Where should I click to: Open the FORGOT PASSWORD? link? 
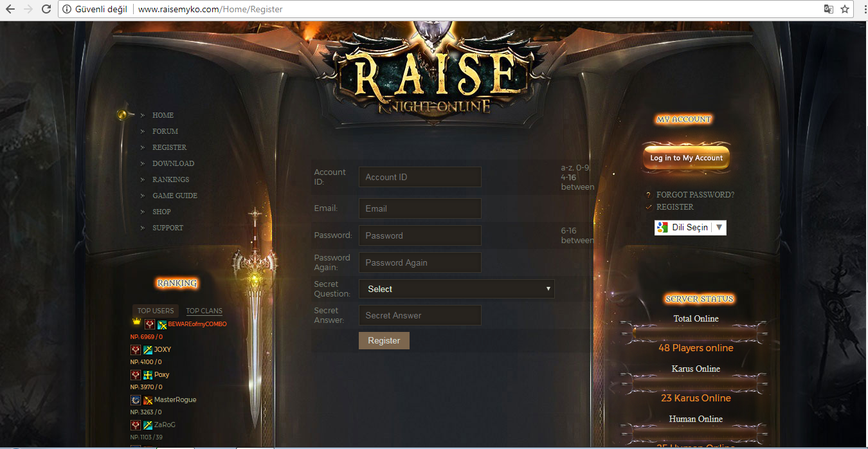pyautogui.click(x=695, y=194)
